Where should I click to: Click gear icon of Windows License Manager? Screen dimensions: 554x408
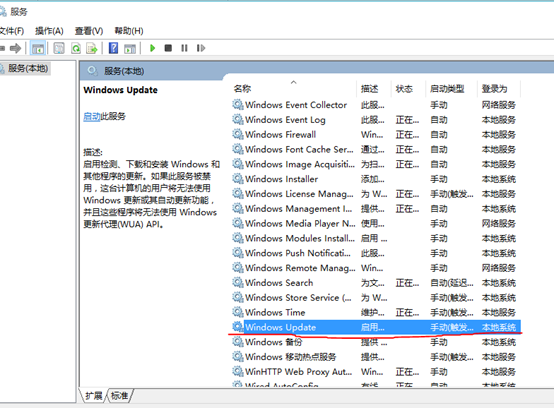[238, 194]
